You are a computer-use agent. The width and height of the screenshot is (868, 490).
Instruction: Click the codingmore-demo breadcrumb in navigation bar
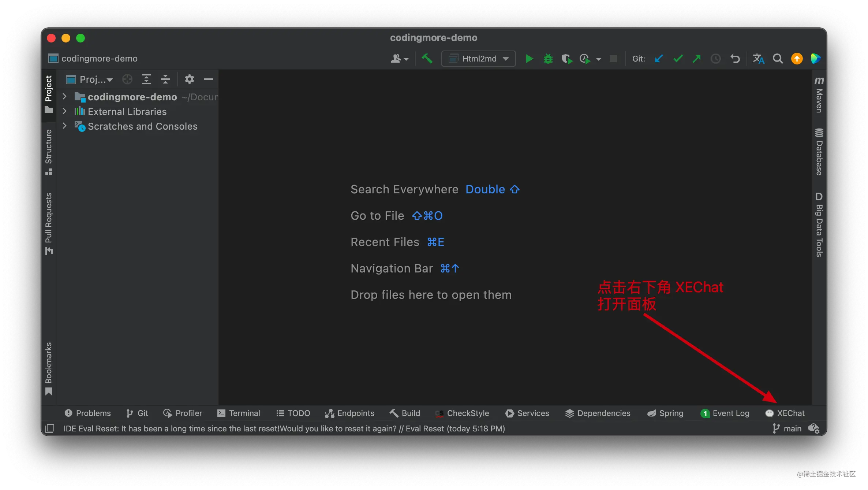click(93, 59)
